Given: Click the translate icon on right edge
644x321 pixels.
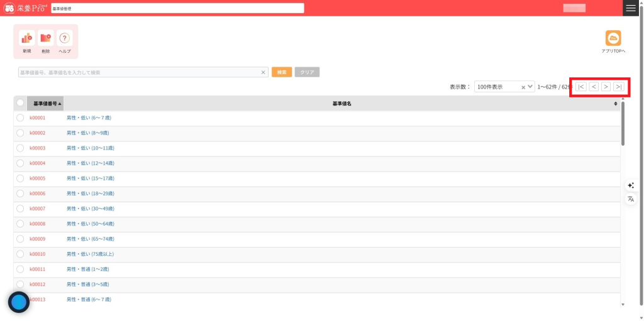Looking at the screenshot, I should pos(631,199).
